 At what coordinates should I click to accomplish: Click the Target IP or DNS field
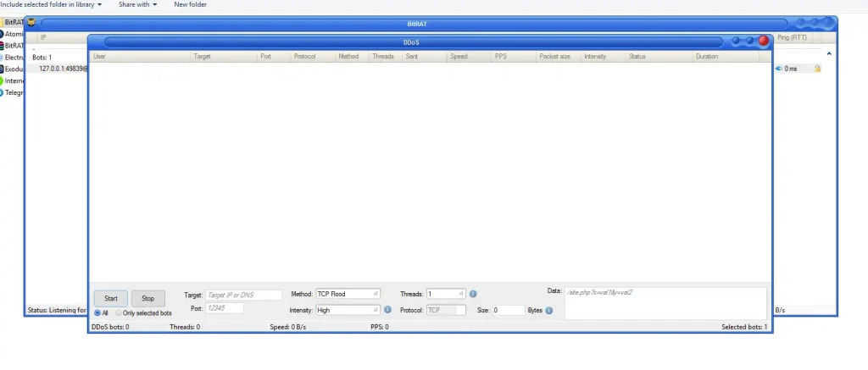242,295
